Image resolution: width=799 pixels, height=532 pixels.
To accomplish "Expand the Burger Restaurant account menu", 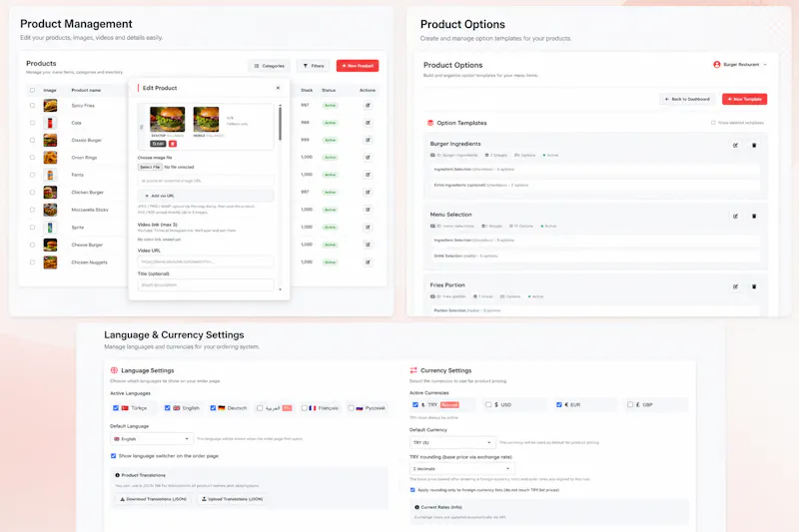I will [x=765, y=65].
